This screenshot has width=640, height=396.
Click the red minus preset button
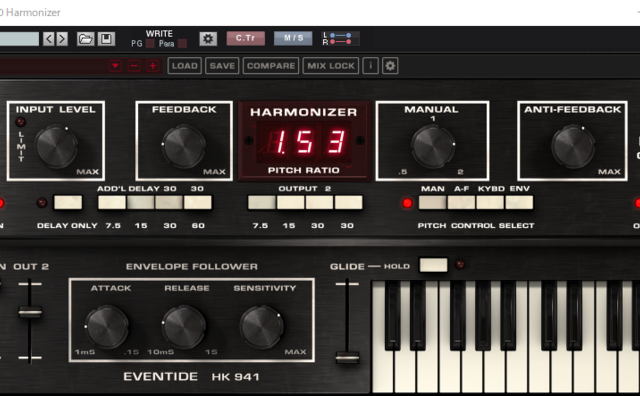click(134, 66)
